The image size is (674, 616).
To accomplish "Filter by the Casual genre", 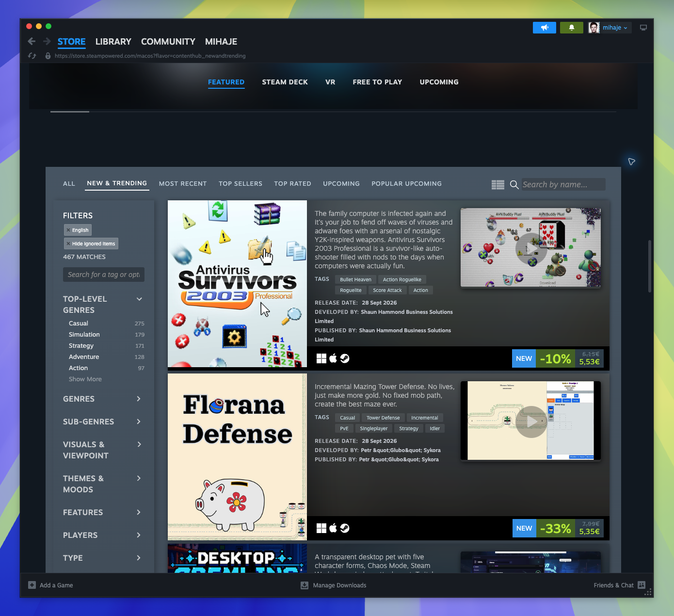I will [x=79, y=324].
